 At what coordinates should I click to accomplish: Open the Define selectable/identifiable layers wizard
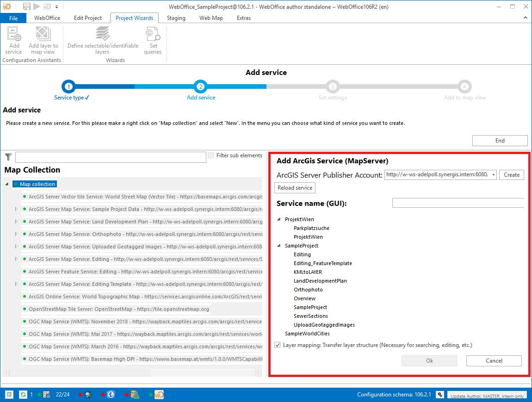pyautogui.click(x=103, y=39)
